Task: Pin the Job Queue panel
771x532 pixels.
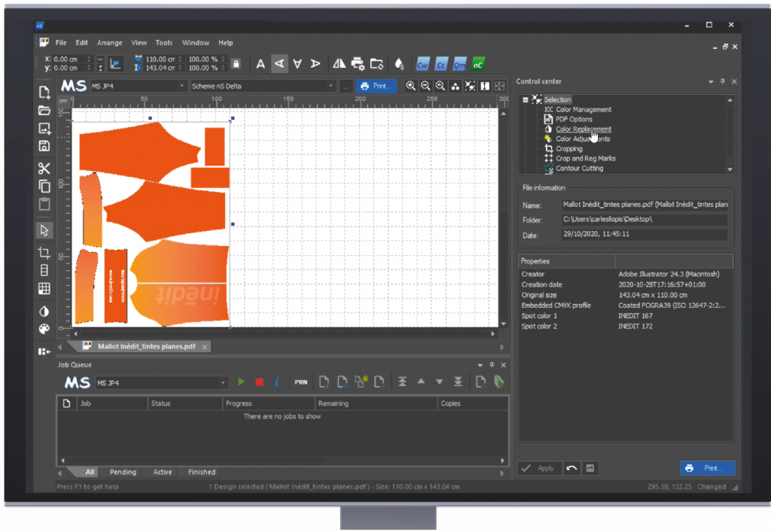Action: (492, 365)
